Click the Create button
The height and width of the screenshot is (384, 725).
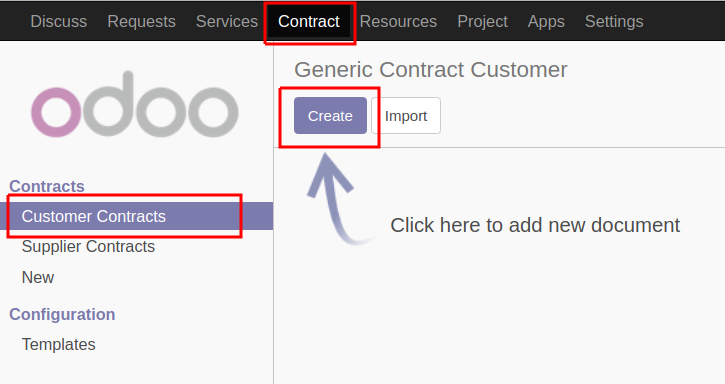click(330, 116)
